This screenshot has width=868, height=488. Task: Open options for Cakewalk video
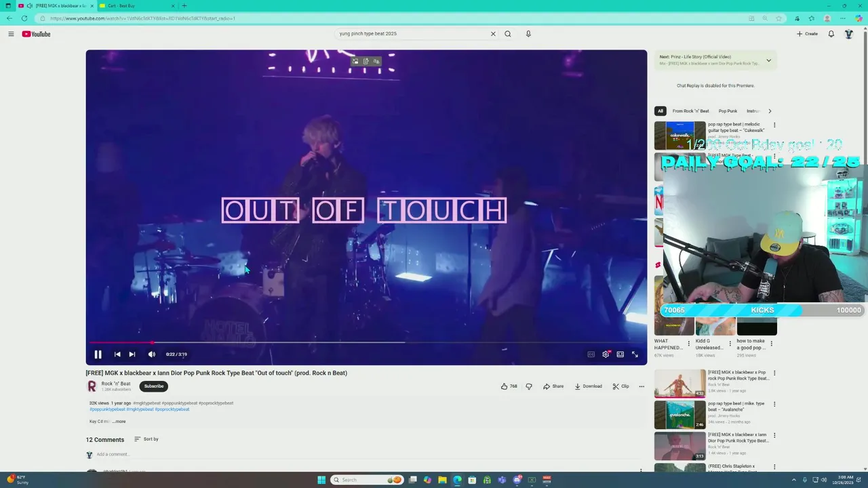point(774,125)
